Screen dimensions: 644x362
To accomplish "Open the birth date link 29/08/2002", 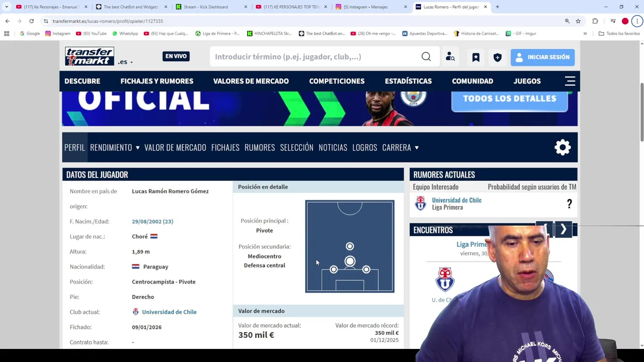I will pos(152,221).
